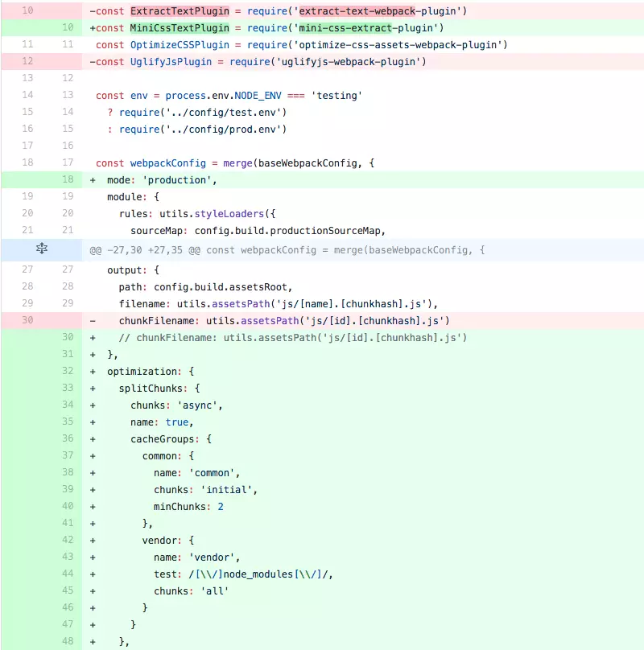
Task: Click added line 'name: true'
Action: 142,422
